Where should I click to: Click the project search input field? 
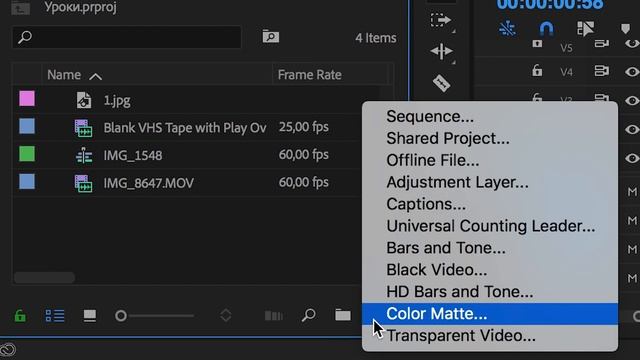coord(127,37)
